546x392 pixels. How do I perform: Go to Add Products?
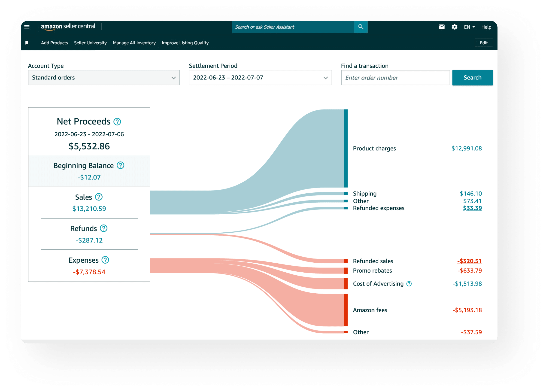[55, 43]
